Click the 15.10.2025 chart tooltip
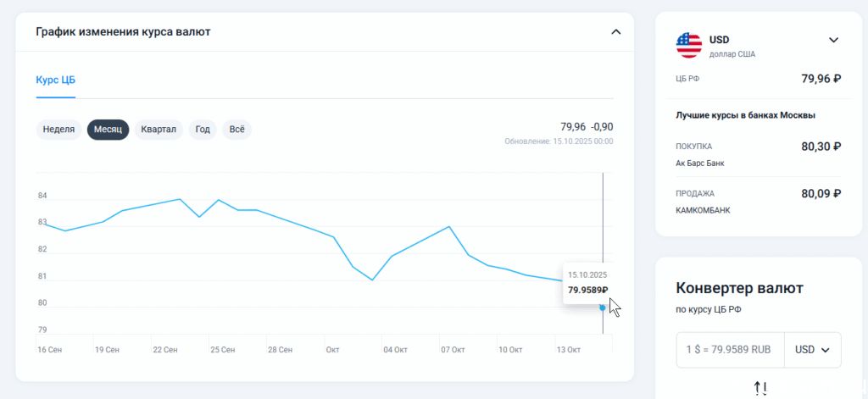This screenshot has height=399, width=868. [589, 282]
